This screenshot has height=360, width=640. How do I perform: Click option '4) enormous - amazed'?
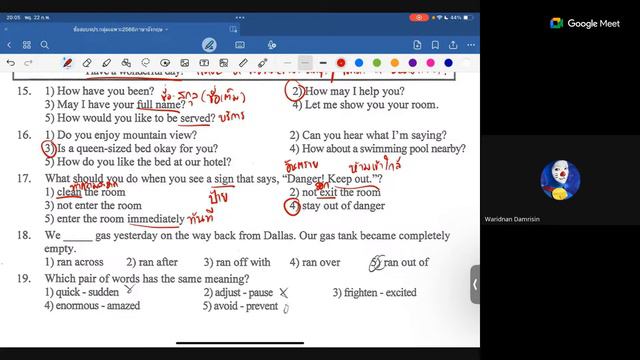(x=92, y=306)
